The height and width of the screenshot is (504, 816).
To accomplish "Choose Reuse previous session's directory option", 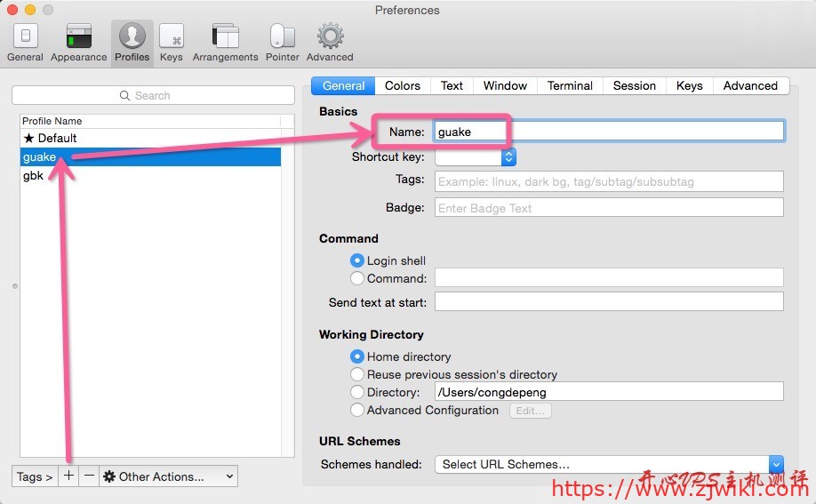I will 357,374.
